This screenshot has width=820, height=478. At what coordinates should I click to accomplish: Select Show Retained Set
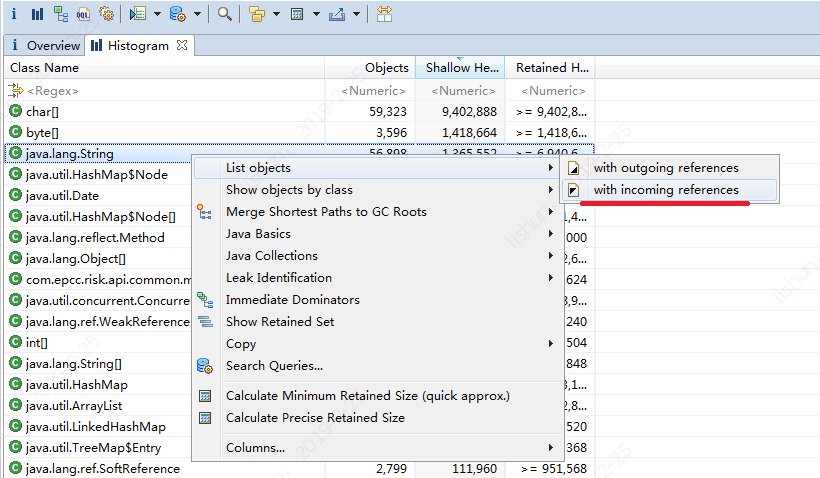click(378, 322)
